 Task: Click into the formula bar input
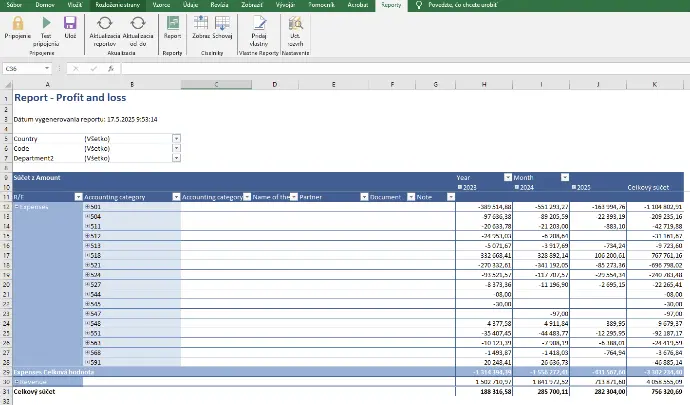pyautogui.click(x=405, y=69)
